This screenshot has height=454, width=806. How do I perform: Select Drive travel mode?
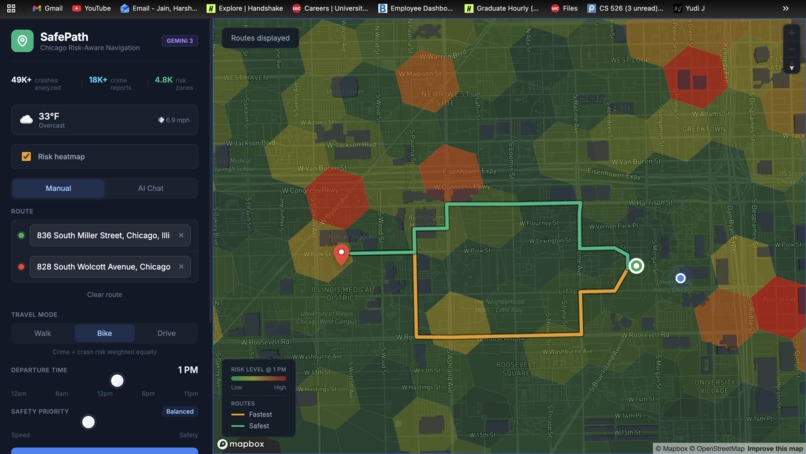click(x=166, y=333)
